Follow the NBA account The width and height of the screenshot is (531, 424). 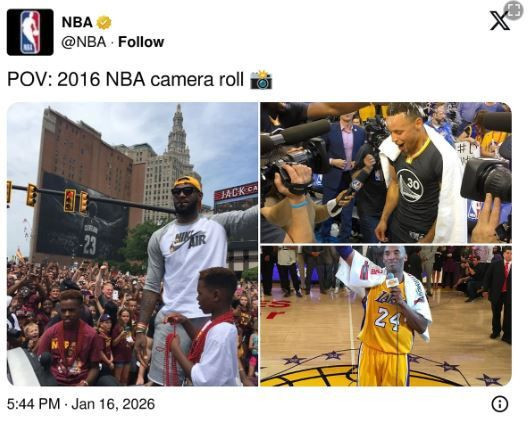tap(141, 42)
